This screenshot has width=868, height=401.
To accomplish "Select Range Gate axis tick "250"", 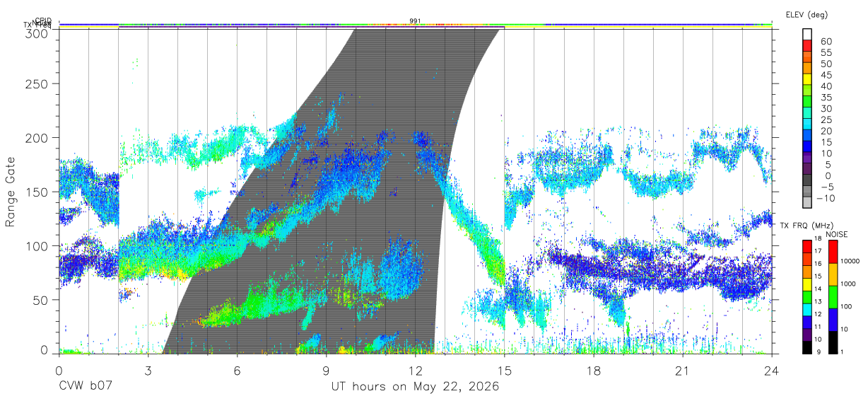I will pyautogui.click(x=37, y=84).
